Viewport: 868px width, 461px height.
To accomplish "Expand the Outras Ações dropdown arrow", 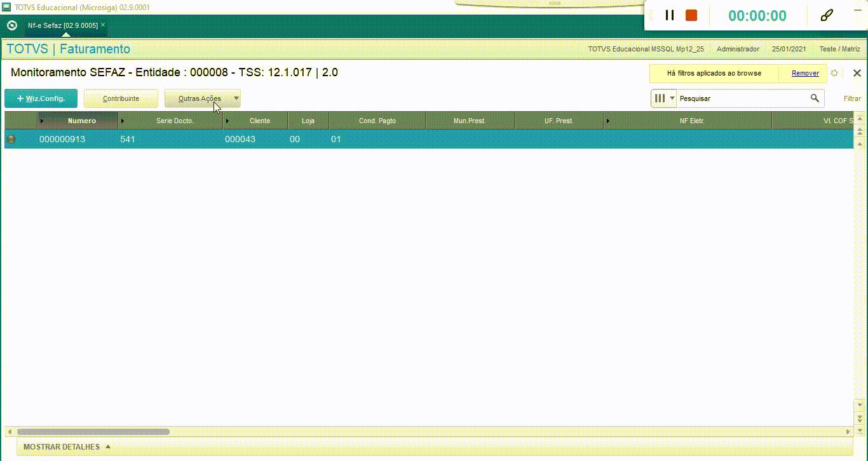I will point(236,98).
